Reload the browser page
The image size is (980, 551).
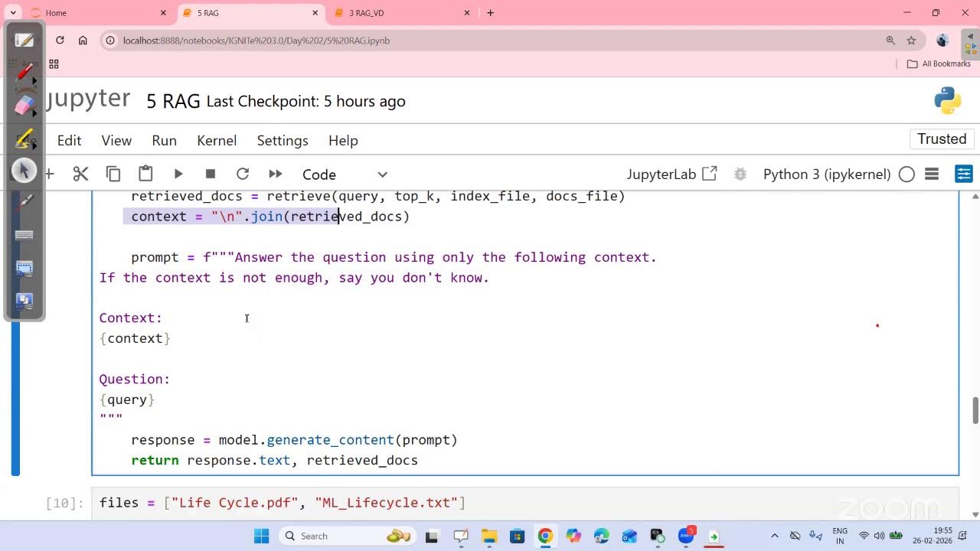pyautogui.click(x=60, y=41)
